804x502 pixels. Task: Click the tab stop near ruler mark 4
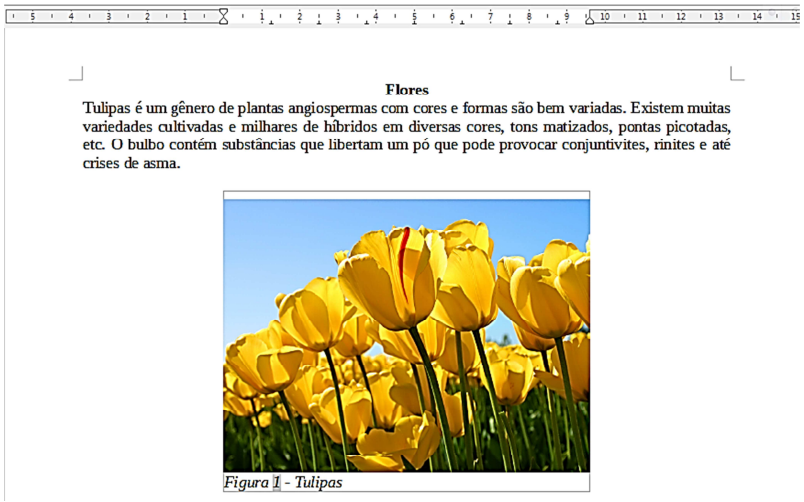click(x=366, y=24)
